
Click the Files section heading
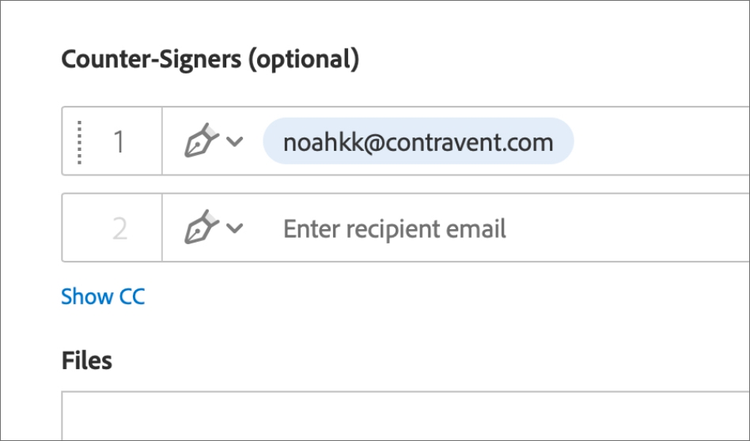click(87, 360)
